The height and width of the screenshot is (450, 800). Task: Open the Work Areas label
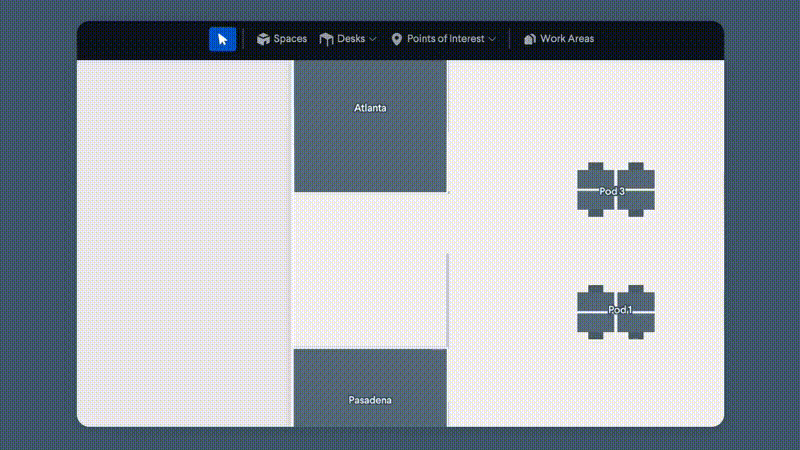click(x=567, y=39)
